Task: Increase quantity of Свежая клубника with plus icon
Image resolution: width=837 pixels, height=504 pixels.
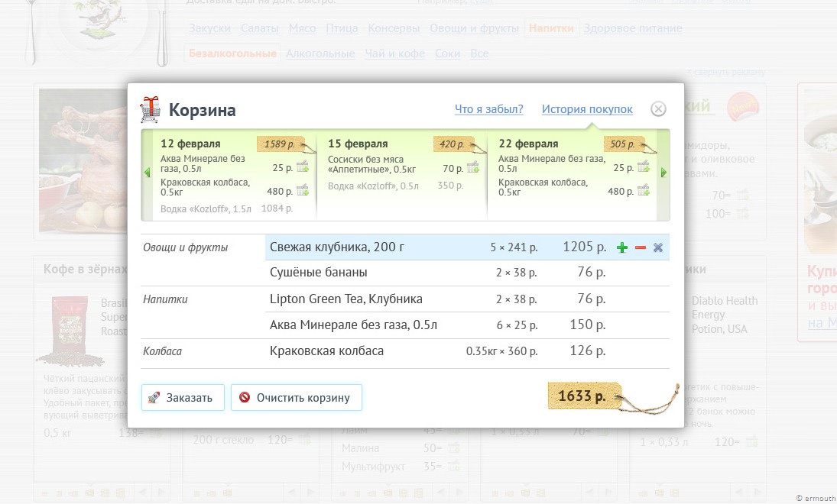Action: pyautogui.click(x=622, y=247)
